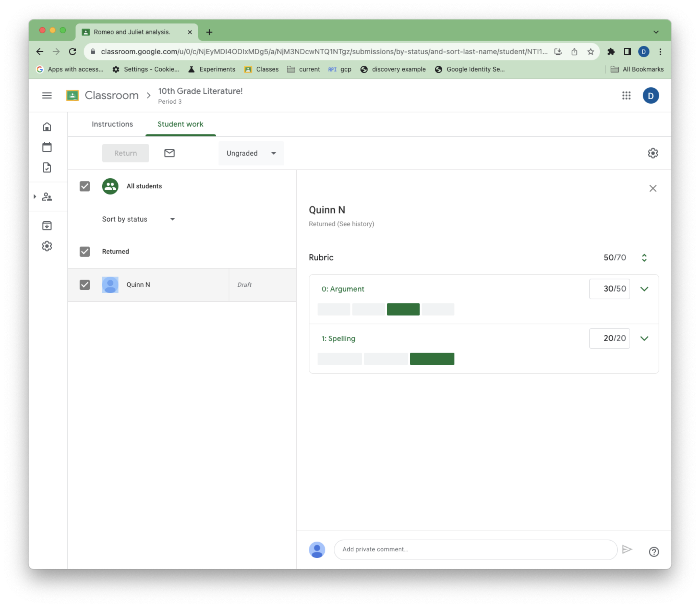
Task: Click the assignments icon in the sidebar
Action: [x=48, y=167]
